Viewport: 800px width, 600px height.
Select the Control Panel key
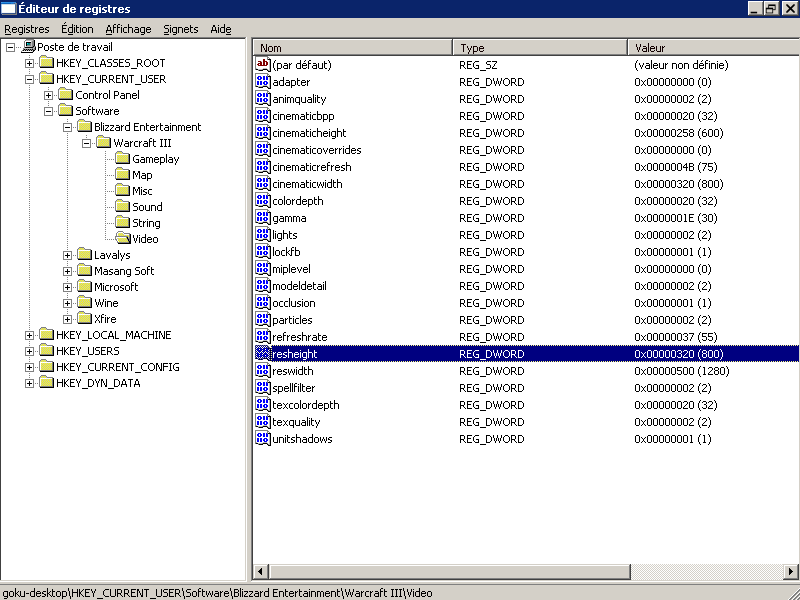(x=107, y=95)
